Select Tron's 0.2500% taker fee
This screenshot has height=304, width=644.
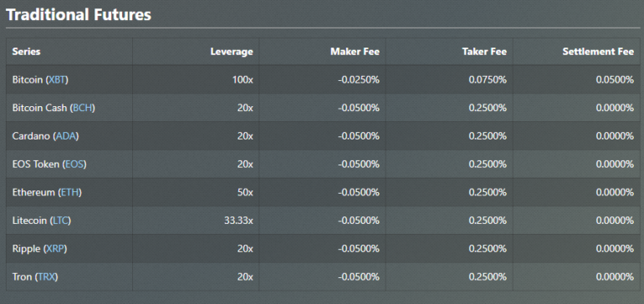488,277
